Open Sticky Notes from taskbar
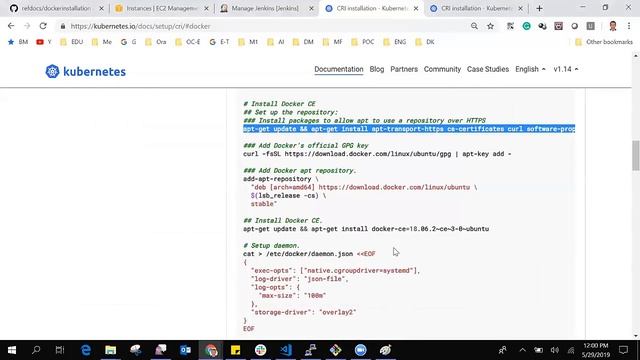The width and height of the screenshot is (640, 360). tap(236, 350)
